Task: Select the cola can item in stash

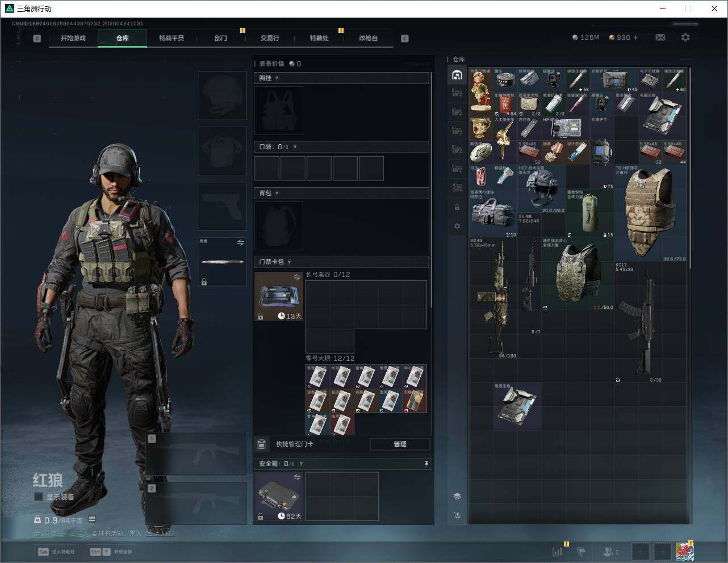Action: [481, 177]
